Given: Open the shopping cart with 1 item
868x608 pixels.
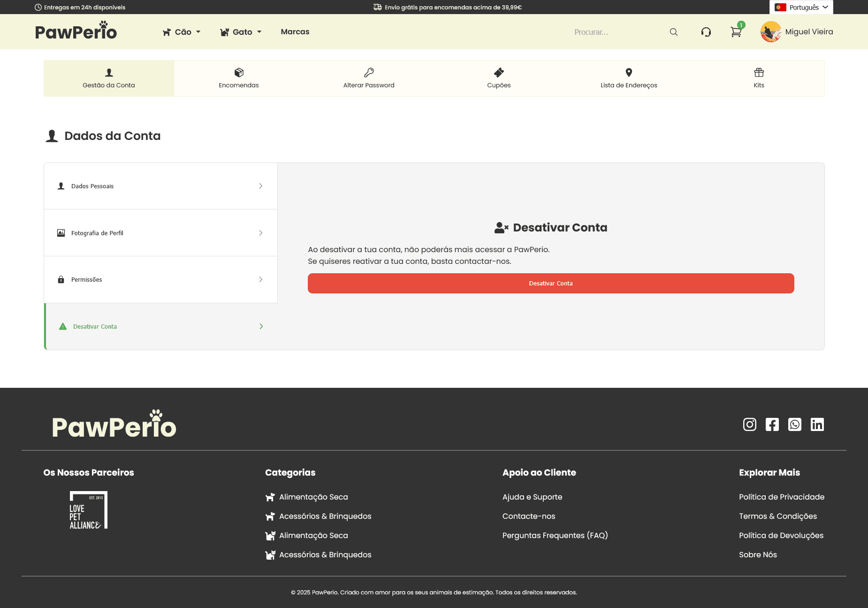Looking at the screenshot, I should [736, 31].
